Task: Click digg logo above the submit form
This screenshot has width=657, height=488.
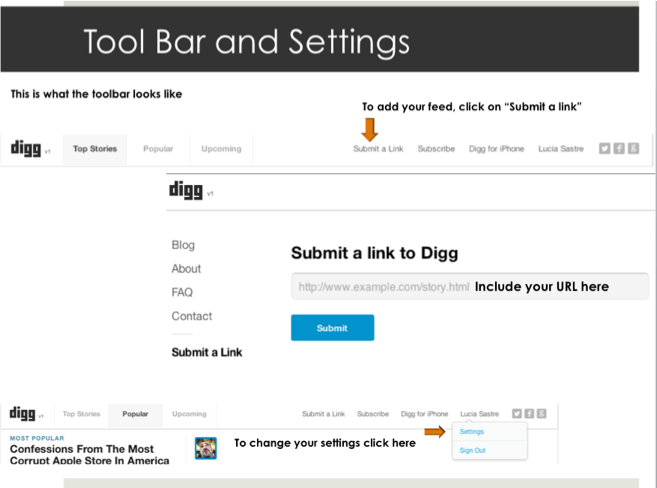Action: coord(186,190)
